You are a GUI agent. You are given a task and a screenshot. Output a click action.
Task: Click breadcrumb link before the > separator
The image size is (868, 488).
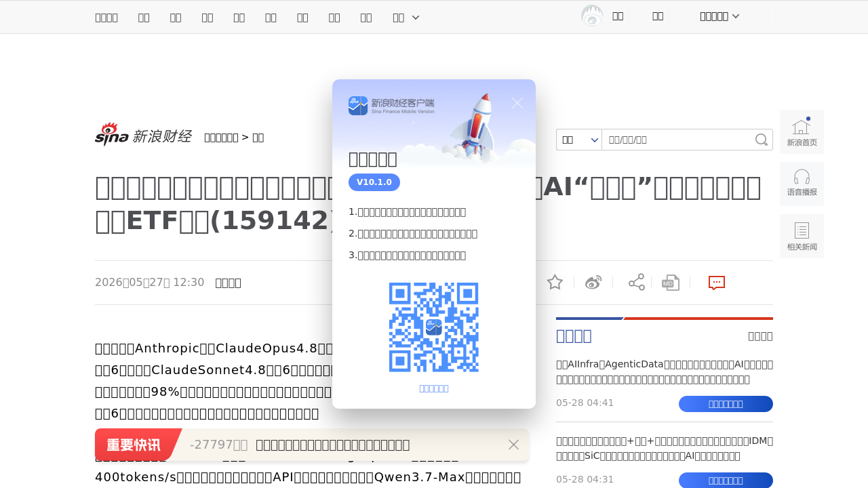[x=221, y=138]
